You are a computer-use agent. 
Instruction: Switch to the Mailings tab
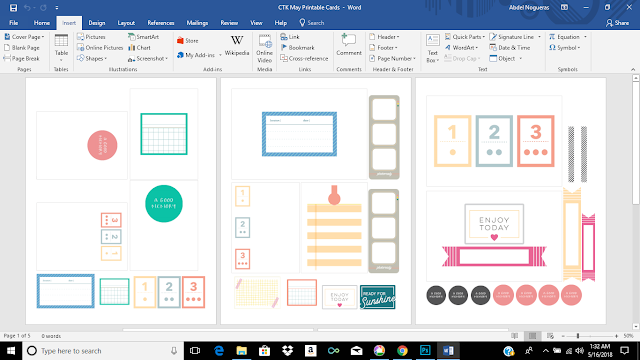[197, 23]
